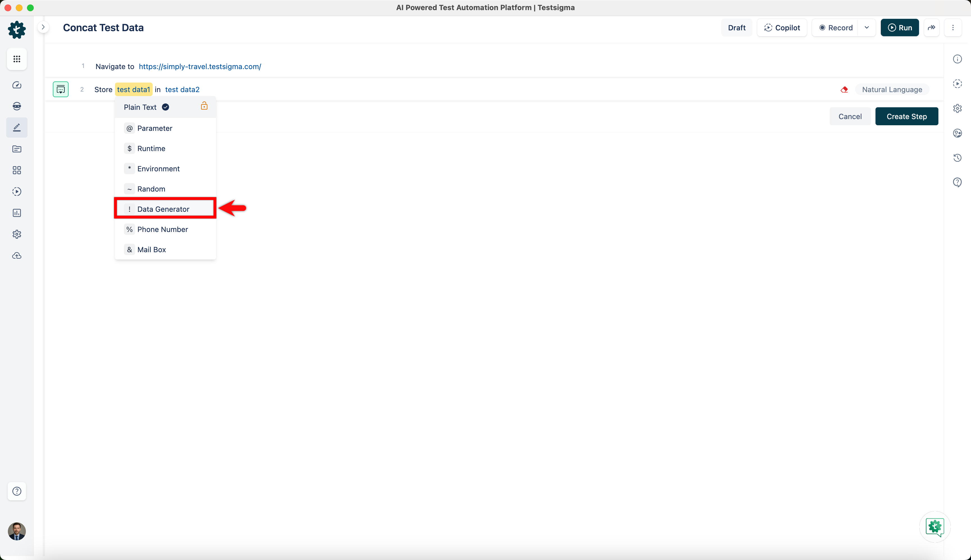The image size is (971, 560).
Task: Select the Runtime data type option
Action: pos(151,149)
